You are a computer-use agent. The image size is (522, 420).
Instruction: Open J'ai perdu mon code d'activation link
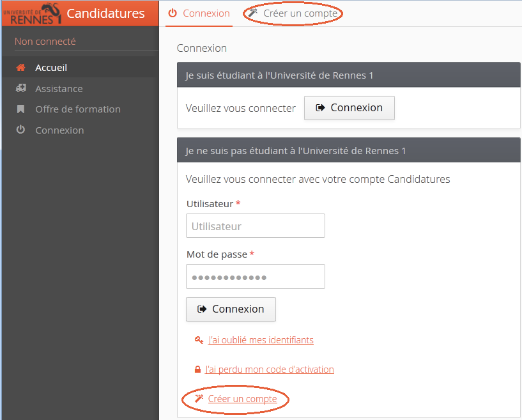(270, 369)
